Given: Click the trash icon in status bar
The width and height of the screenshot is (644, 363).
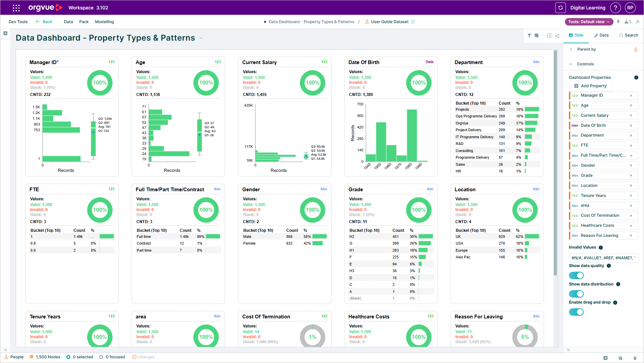Looking at the screenshot, I should tap(635, 358).
